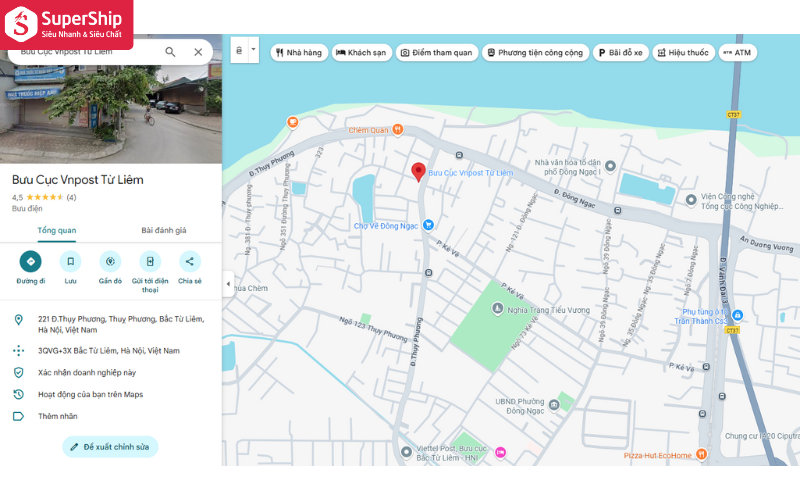Click the Gần đó nearby icon
The width and height of the screenshot is (800, 500).
tap(110, 262)
